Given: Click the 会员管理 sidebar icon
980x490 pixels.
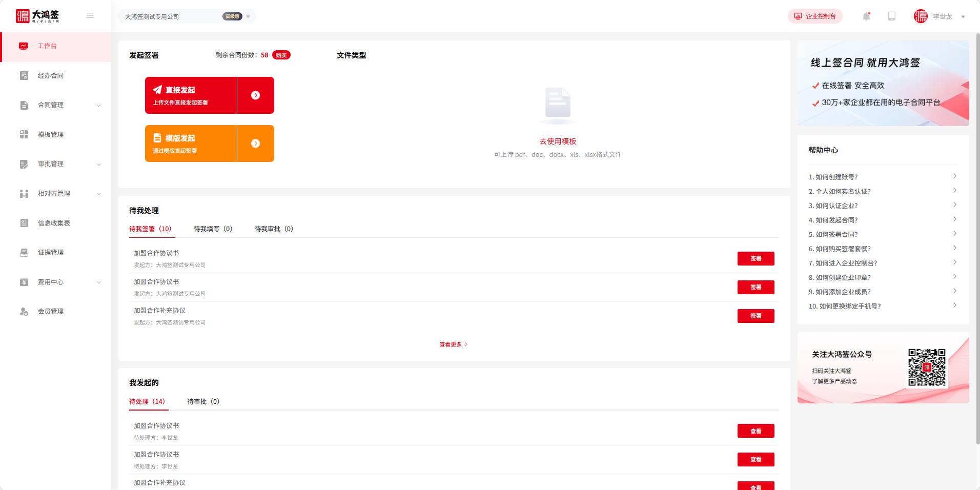Looking at the screenshot, I should pos(24,312).
